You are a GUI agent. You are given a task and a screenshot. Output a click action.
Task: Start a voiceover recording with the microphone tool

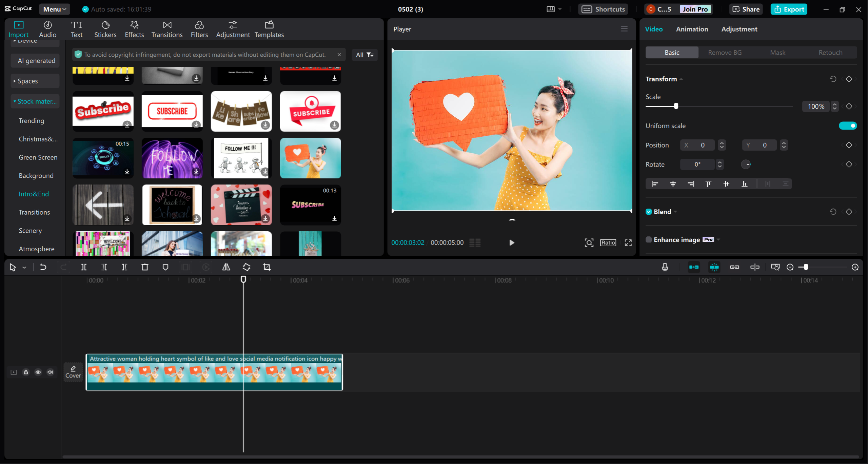[x=665, y=267]
